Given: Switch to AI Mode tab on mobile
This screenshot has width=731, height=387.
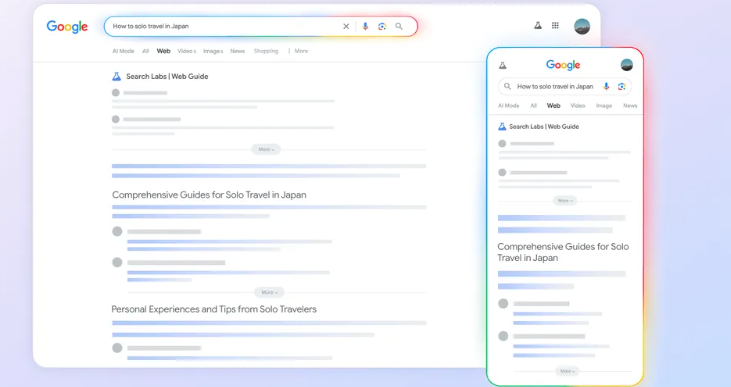Looking at the screenshot, I should pos(508,106).
